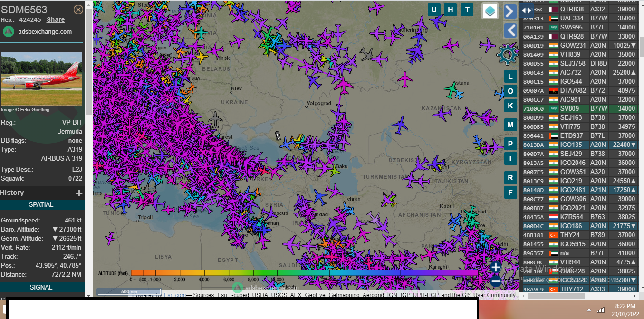Click the adsbexchange.com round logo icon
The width and height of the screenshot is (644, 319).
(8, 31)
